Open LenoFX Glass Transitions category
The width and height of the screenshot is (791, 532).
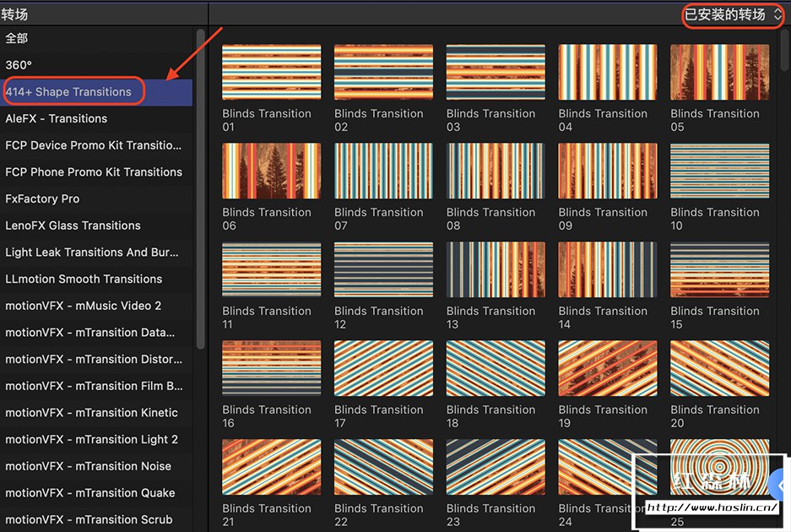point(73,225)
